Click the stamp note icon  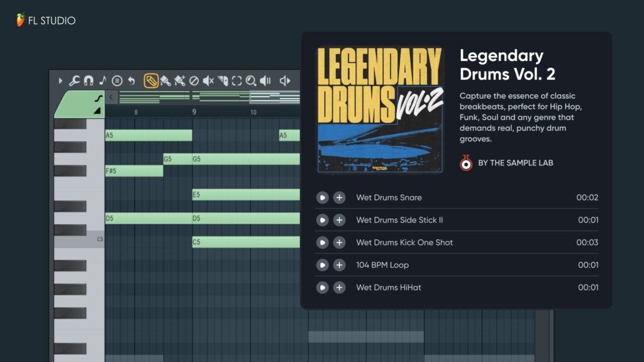click(103, 80)
